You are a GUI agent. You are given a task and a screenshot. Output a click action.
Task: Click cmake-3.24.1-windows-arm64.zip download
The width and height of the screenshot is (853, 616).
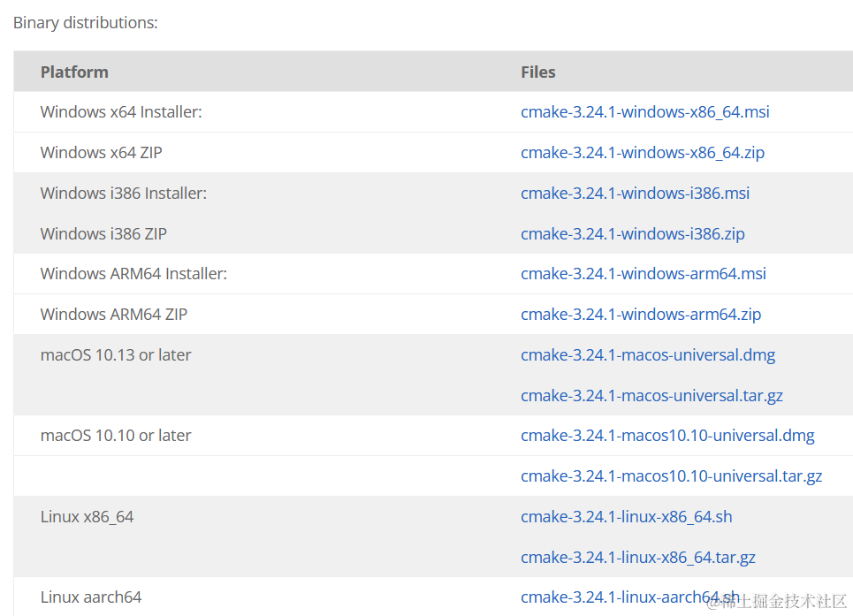click(x=641, y=315)
